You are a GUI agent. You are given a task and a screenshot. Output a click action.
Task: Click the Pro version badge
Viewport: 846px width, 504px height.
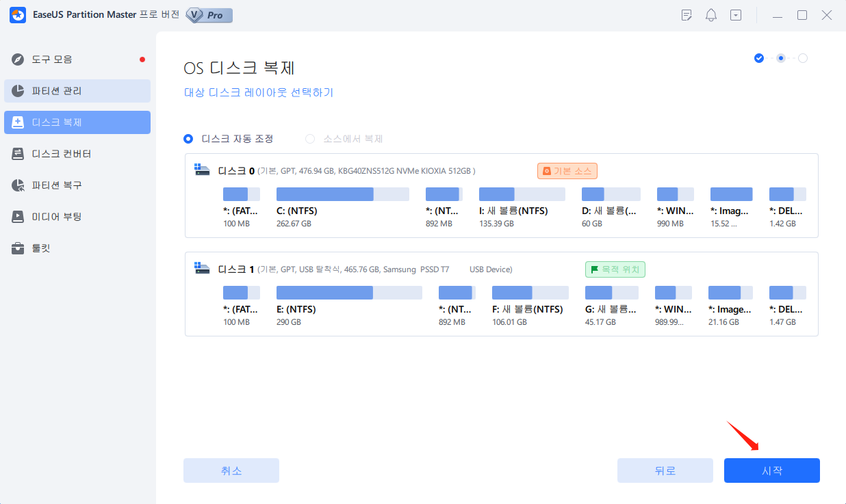tap(209, 15)
